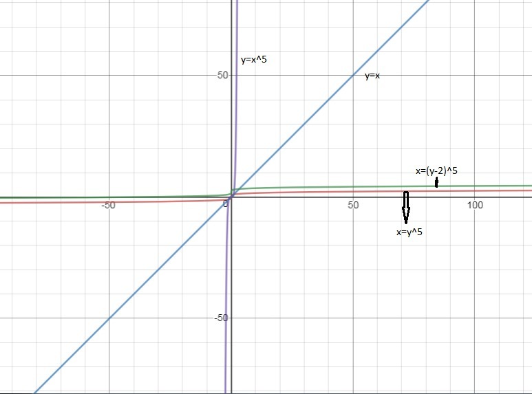Click the y=x^5 curve label

(254, 60)
